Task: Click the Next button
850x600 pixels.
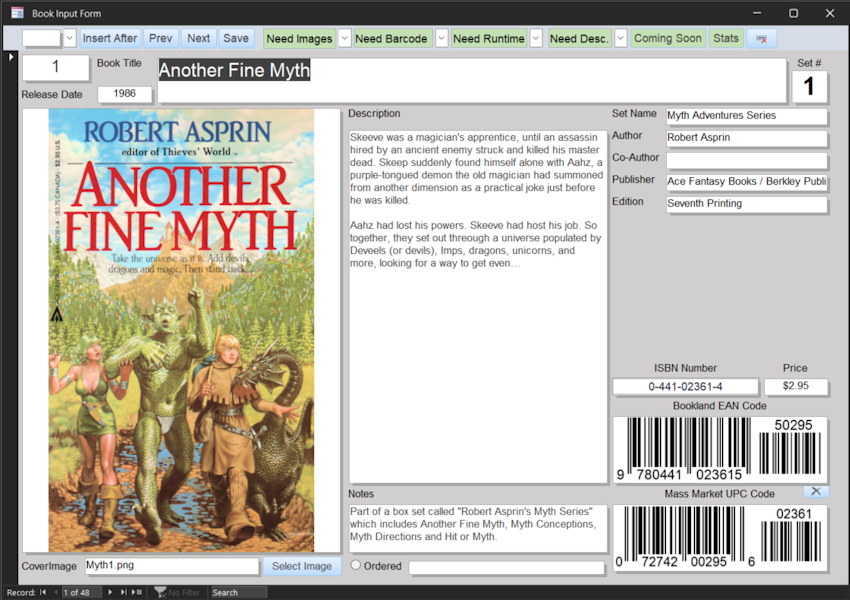Action: pos(198,38)
